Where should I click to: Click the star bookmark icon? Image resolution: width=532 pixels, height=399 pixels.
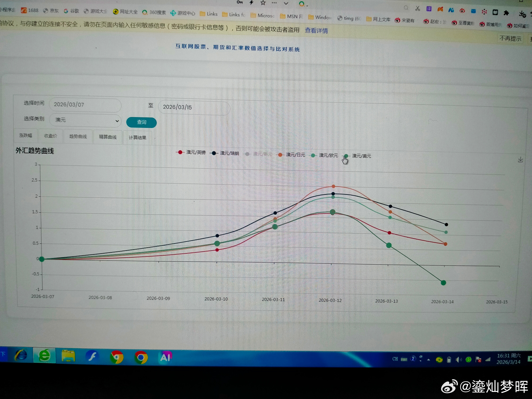click(x=263, y=3)
